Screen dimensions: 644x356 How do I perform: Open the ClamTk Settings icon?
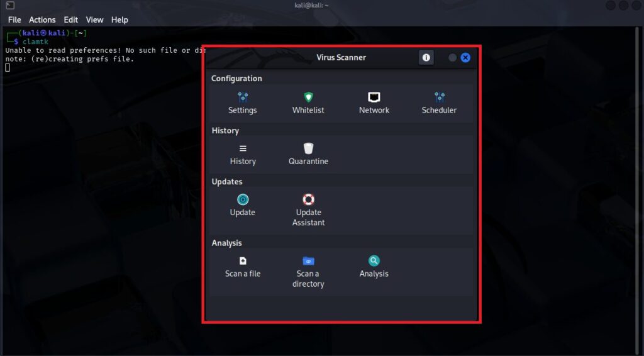[243, 98]
